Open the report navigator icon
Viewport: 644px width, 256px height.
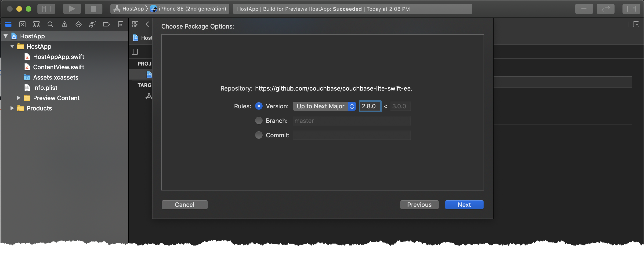120,24
